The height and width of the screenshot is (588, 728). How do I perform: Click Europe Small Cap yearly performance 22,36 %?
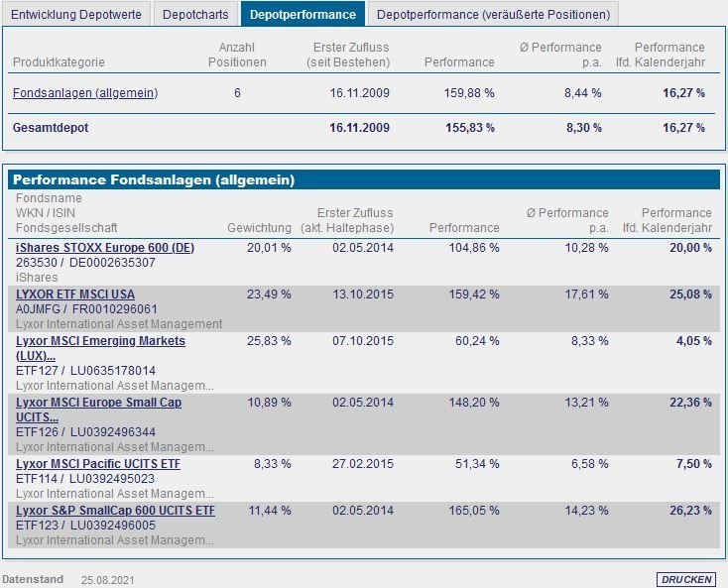690,403
